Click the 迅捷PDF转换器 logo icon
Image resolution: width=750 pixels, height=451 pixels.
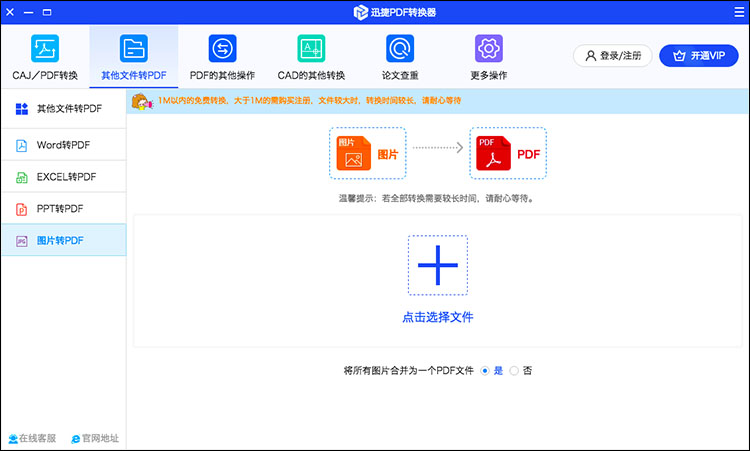[360, 12]
